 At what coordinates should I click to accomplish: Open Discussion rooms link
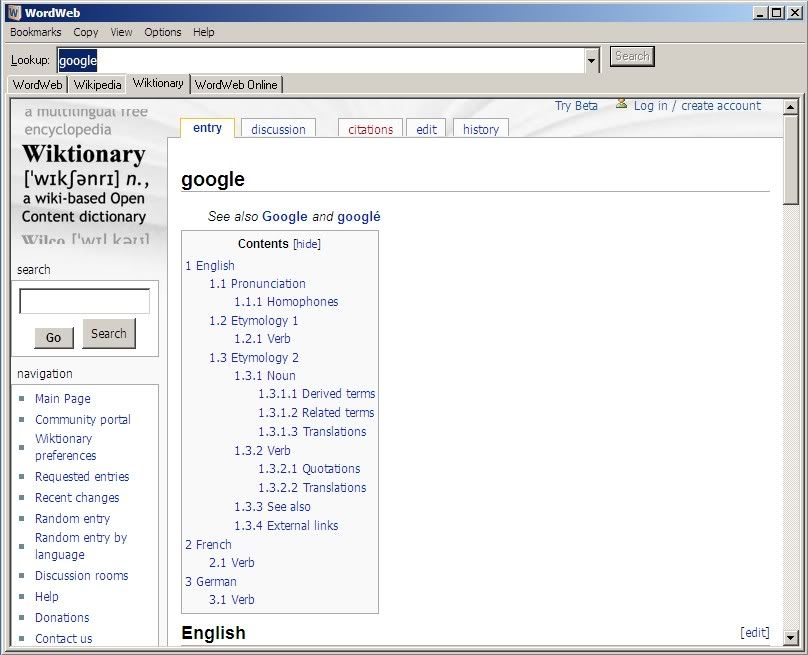[81, 576]
